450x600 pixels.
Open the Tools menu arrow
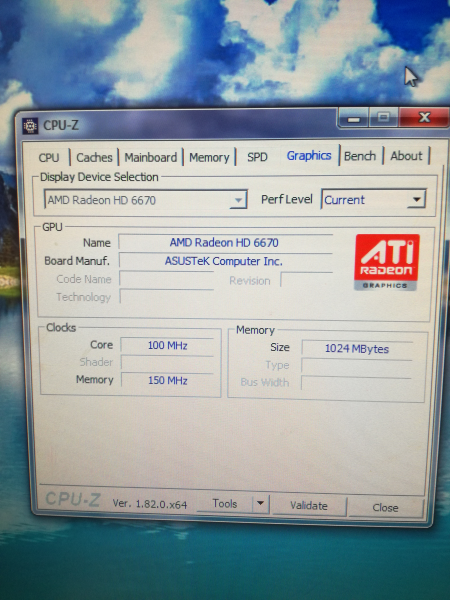pyautogui.click(x=261, y=503)
